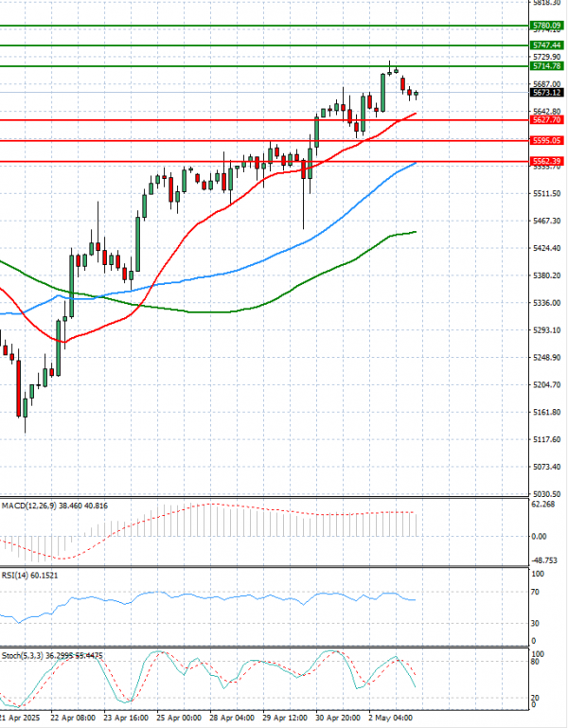This screenshot has height=728, width=568.
Task: Click the MACD scale value -48.753
Action: click(x=544, y=560)
